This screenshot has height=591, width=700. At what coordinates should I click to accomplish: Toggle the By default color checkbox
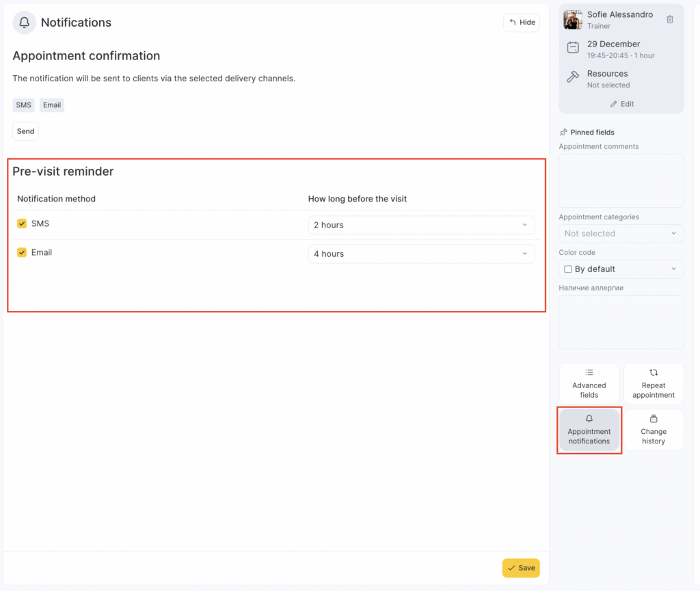point(568,269)
